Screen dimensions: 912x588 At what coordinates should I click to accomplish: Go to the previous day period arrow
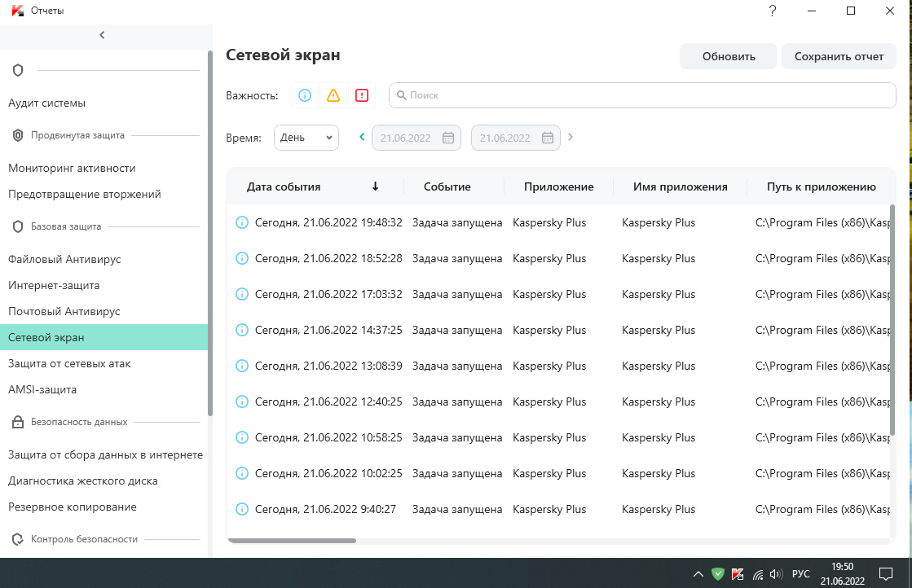point(362,137)
